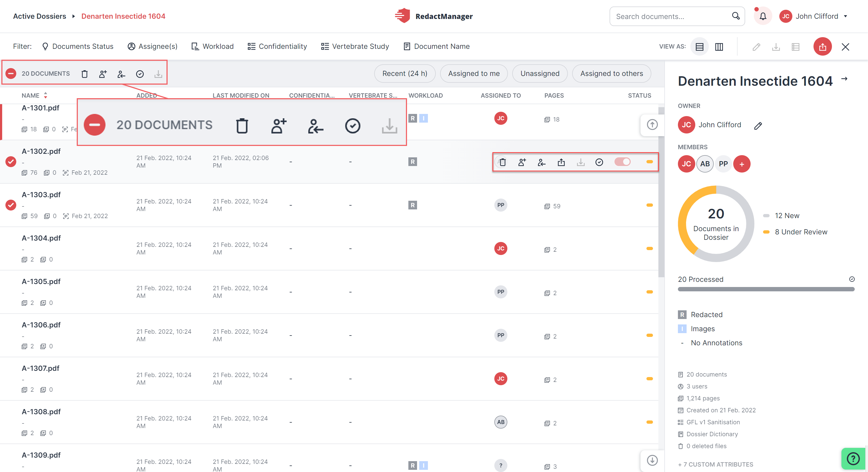
Task: Click bulk approve check icon beside 20 Documents
Action: (140, 74)
